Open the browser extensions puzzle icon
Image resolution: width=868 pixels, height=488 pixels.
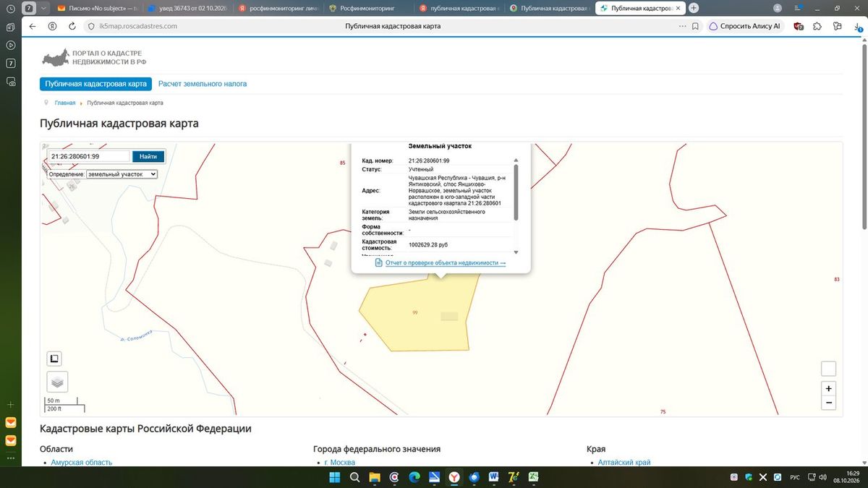click(x=817, y=26)
